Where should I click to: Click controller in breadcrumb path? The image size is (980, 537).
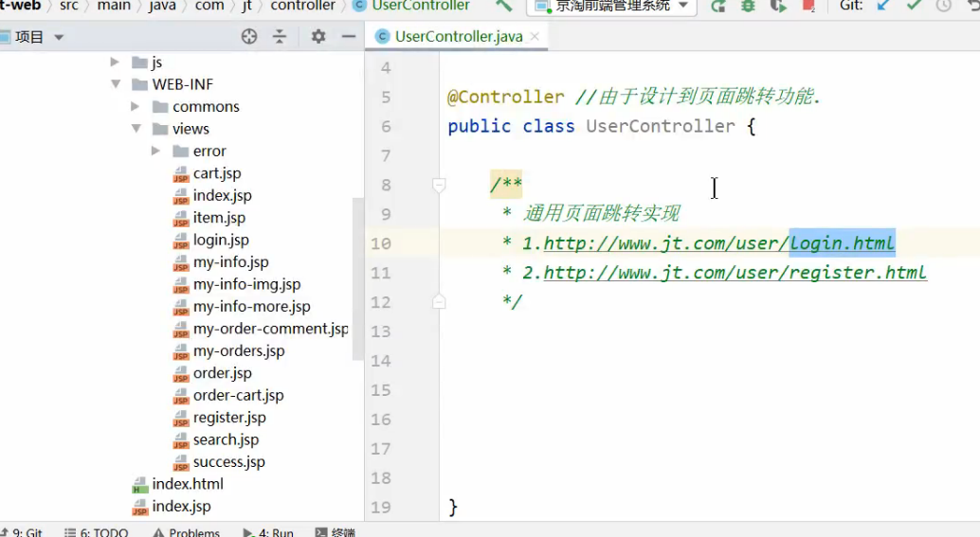(x=302, y=6)
